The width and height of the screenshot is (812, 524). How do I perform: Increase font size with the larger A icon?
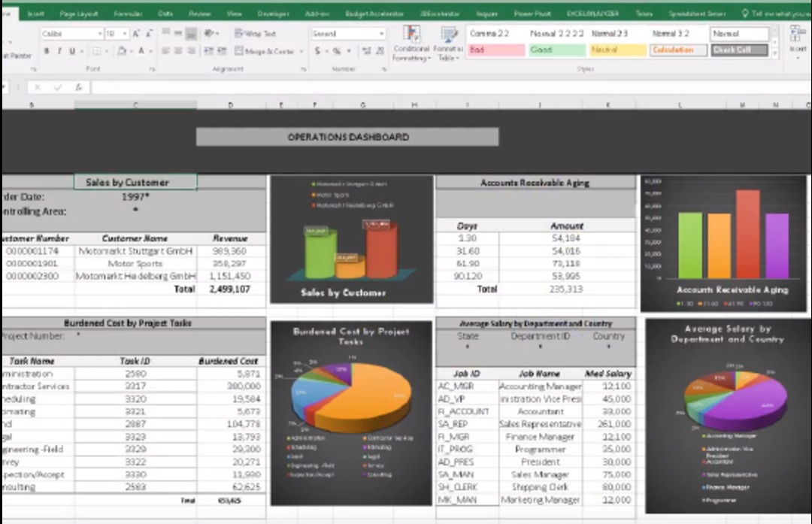(135, 34)
